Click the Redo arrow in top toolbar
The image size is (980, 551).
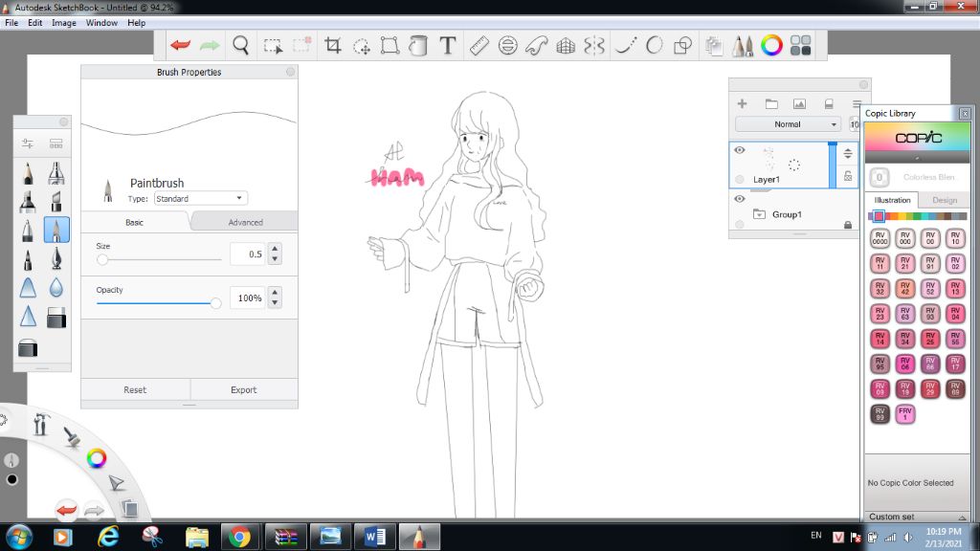click(x=210, y=45)
